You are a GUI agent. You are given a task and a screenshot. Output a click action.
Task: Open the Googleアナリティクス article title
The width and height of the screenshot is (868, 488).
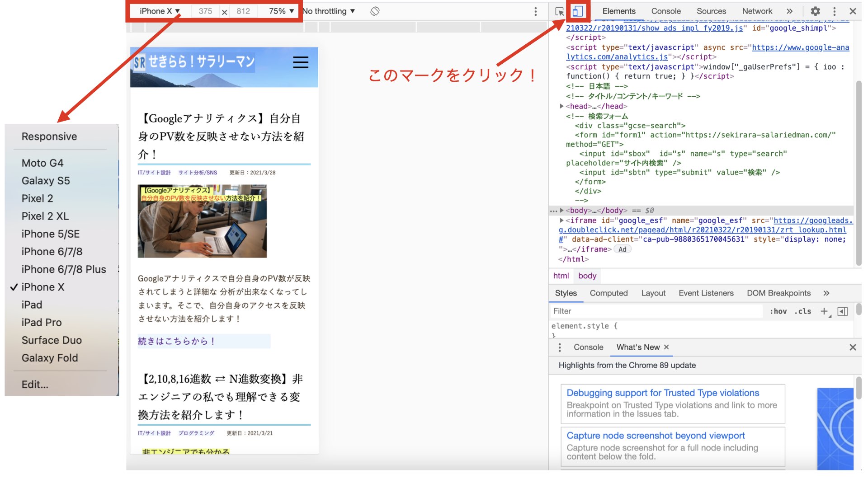click(x=222, y=136)
